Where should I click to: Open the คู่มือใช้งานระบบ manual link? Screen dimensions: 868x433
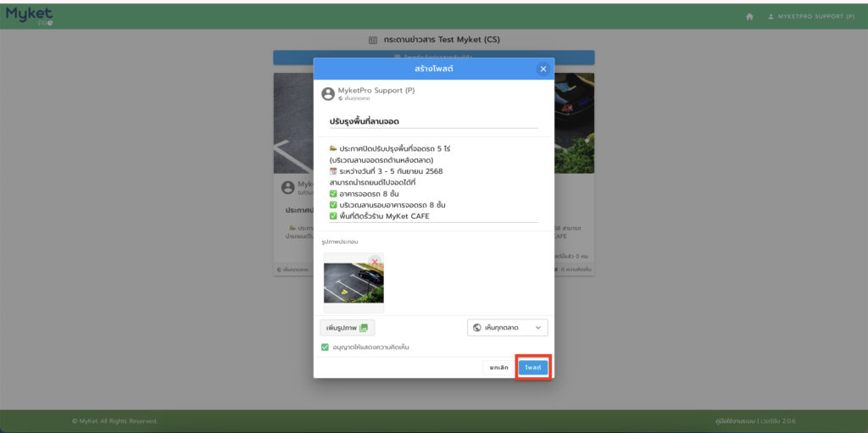point(735,421)
